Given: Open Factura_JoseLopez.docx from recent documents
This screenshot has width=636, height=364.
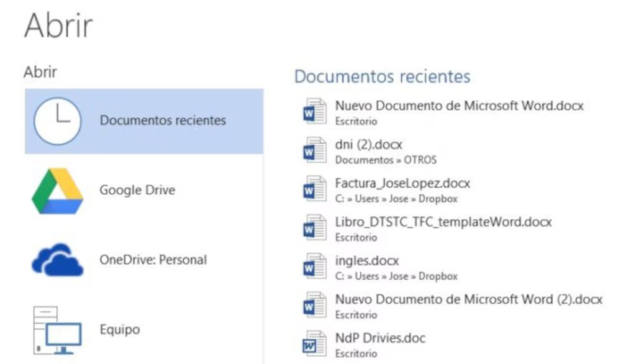Looking at the screenshot, I should click(x=403, y=183).
